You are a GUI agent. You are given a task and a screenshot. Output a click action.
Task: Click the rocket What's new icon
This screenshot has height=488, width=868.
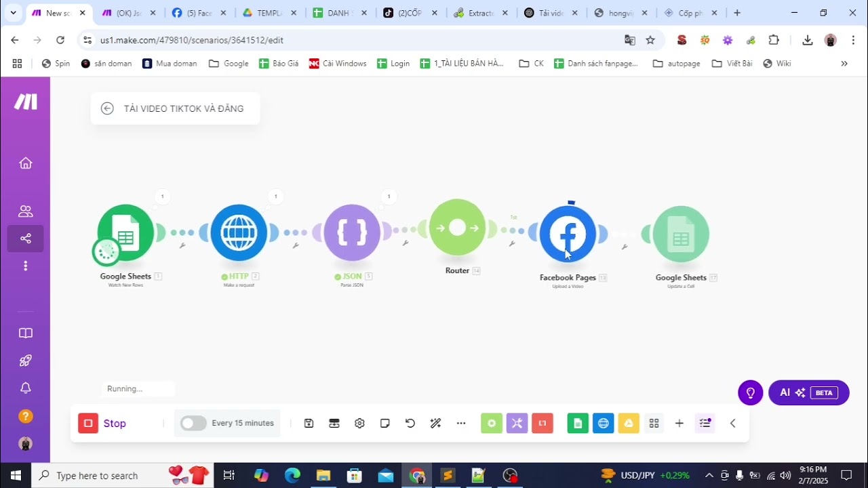pyautogui.click(x=25, y=361)
